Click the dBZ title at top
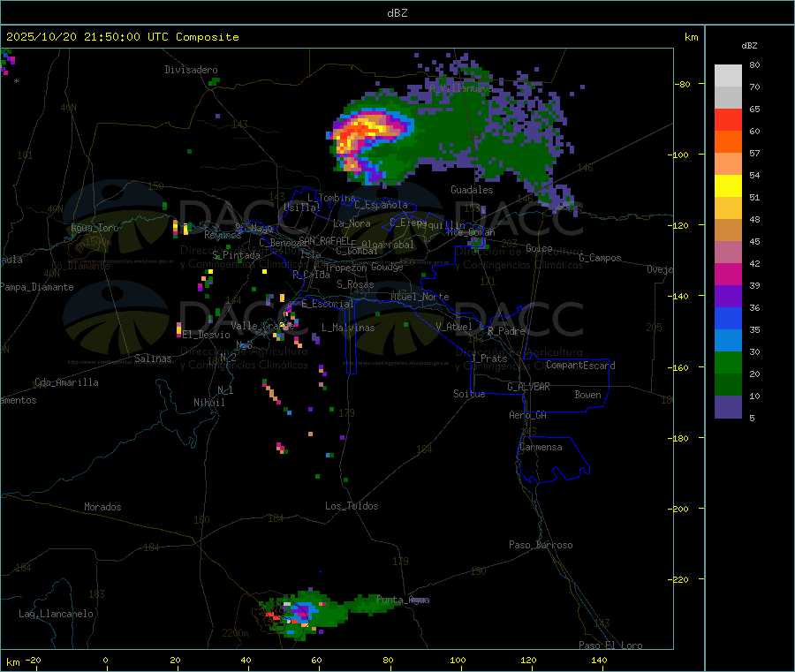The image size is (795, 672). (x=397, y=13)
